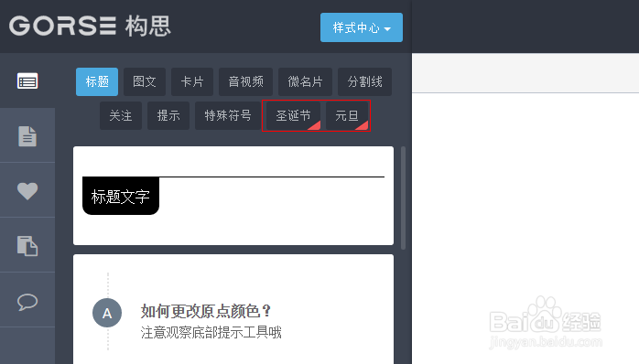
Task: Insert the 如何更改原点颜色 Q&A template
Action: tap(233, 309)
